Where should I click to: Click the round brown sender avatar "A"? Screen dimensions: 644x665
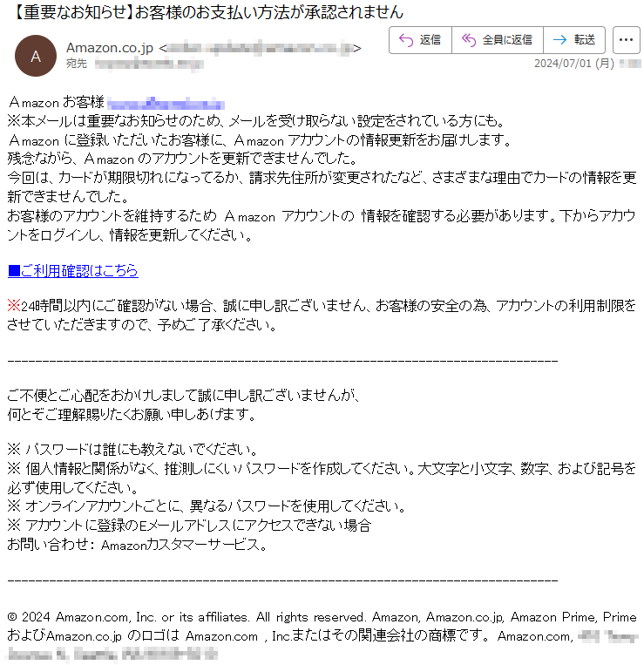36,56
